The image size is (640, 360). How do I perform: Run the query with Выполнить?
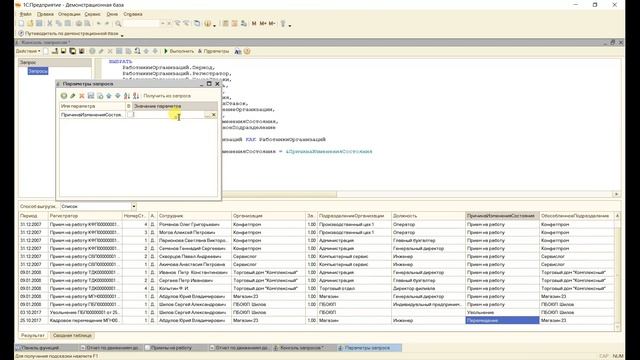coord(179,51)
